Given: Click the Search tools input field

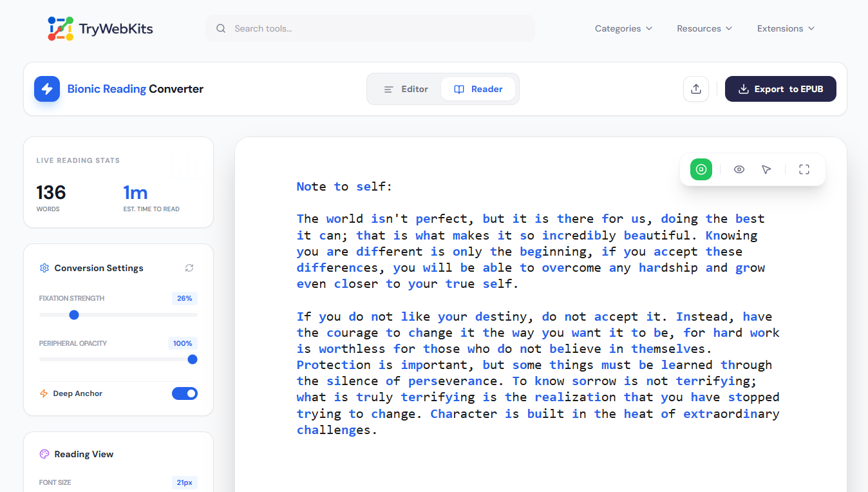Looking at the screenshot, I should pyautogui.click(x=370, y=28).
